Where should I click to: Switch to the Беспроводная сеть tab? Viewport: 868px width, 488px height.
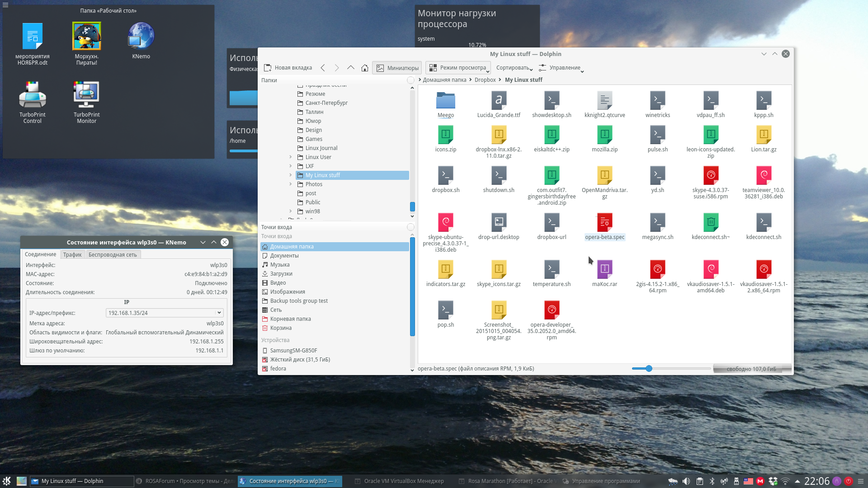pos(113,255)
